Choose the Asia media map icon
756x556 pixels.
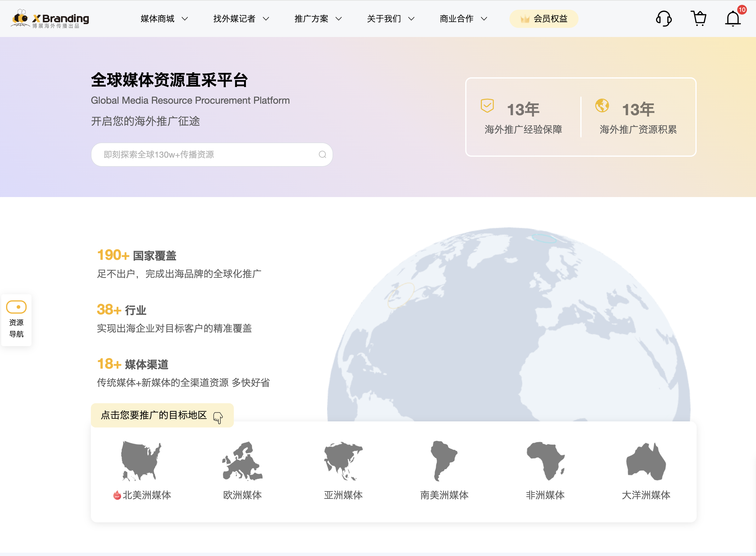[343, 461]
